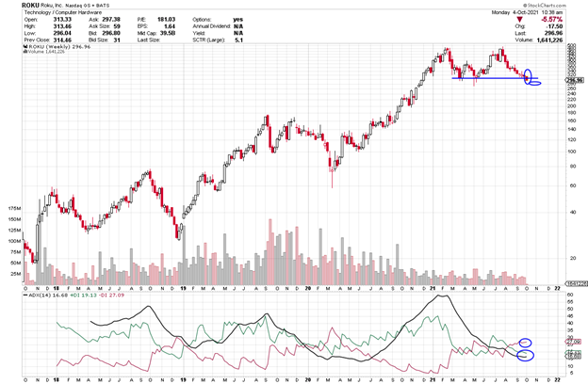The image size is (588, 384).
Task: Click the Technology / Computer Hardware sector label
Action: click(x=63, y=12)
